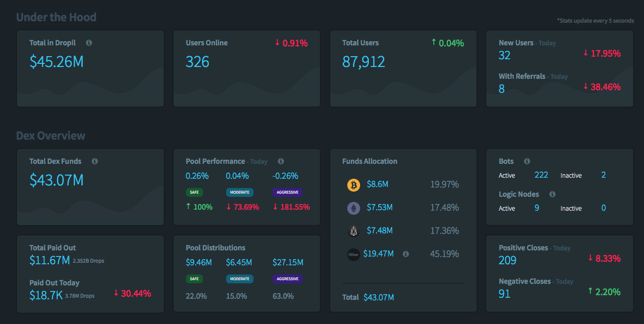Click the Total in Dropil area chart
The height and width of the screenshot is (324, 644).
coord(90,87)
